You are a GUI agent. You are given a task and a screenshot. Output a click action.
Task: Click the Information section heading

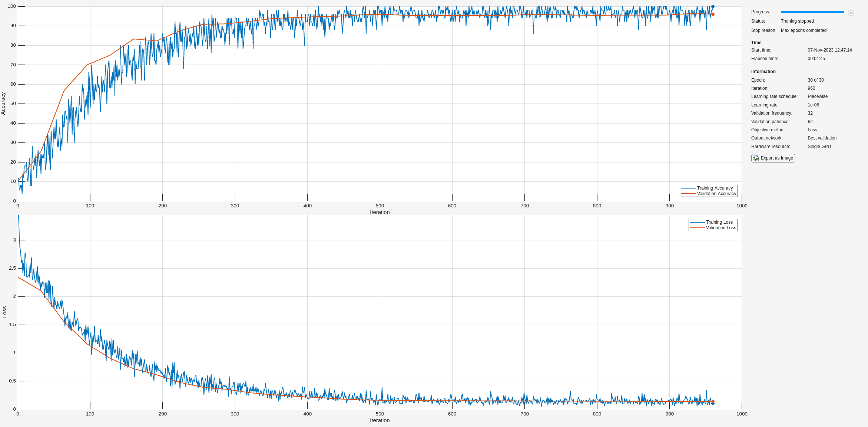point(763,72)
